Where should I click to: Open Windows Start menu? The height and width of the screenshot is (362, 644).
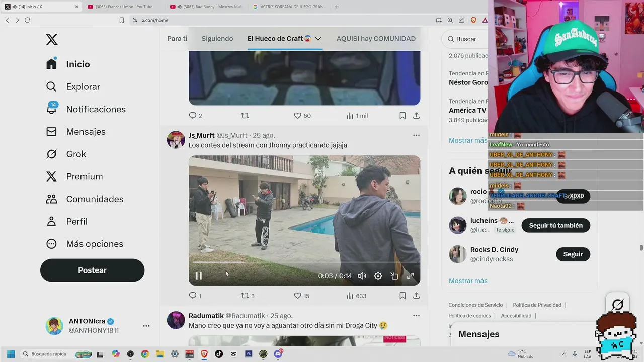pyautogui.click(x=11, y=354)
